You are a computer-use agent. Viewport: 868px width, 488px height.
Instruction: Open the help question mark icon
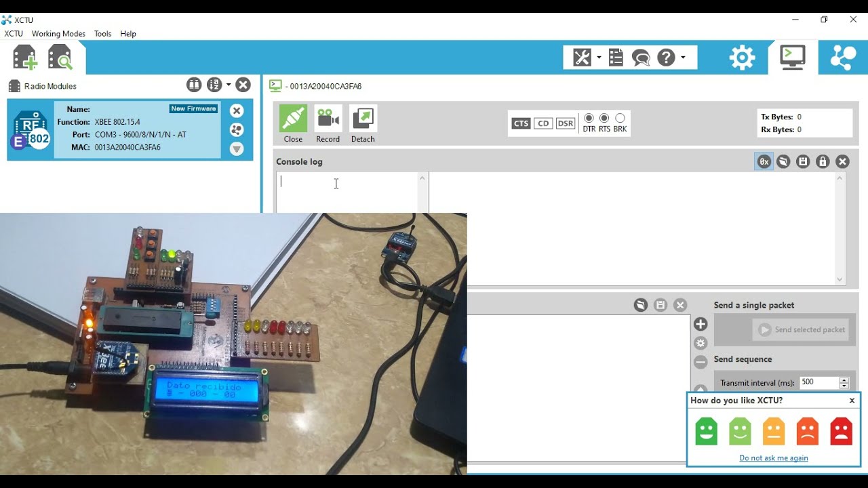point(666,58)
